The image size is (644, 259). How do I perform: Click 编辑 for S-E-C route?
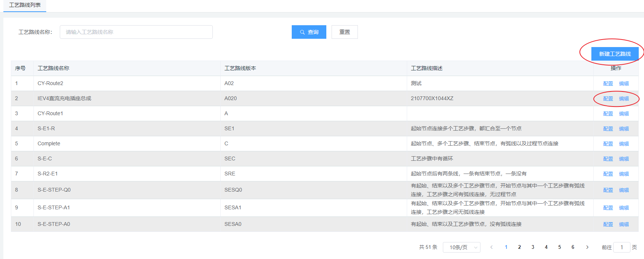pos(624,159)
